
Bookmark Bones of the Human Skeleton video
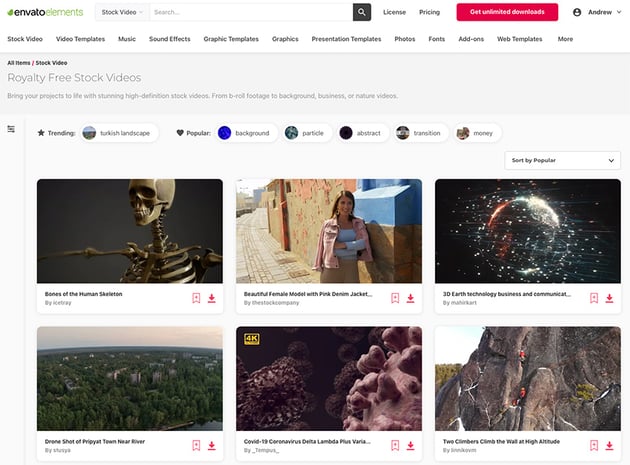196,298
